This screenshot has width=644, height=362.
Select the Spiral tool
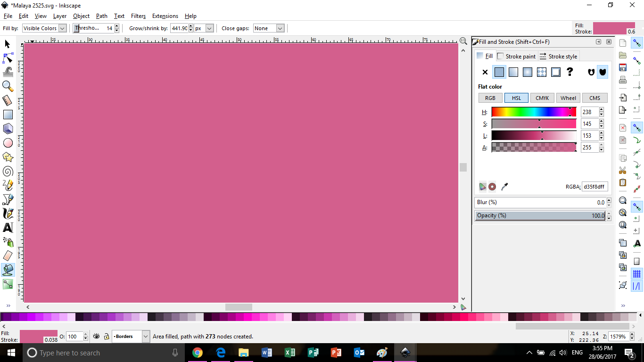point(8,171)
